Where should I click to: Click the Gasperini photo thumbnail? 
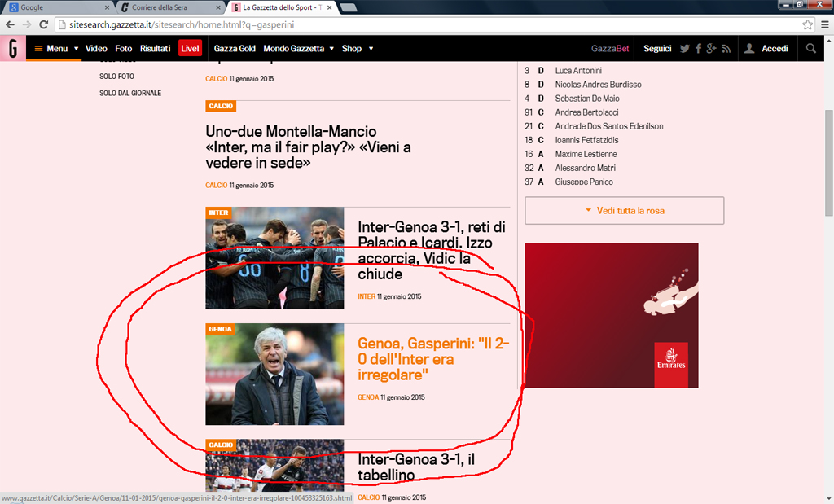coord(274,375)
